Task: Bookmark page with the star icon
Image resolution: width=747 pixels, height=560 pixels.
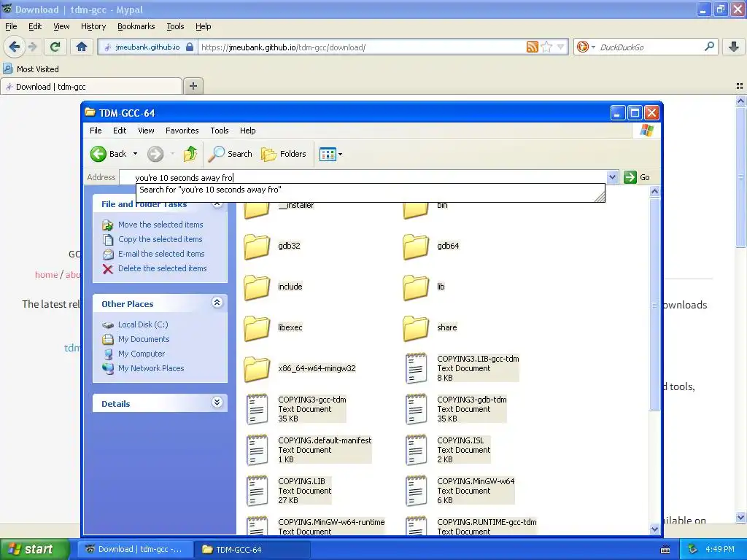Action: [546, 47]
